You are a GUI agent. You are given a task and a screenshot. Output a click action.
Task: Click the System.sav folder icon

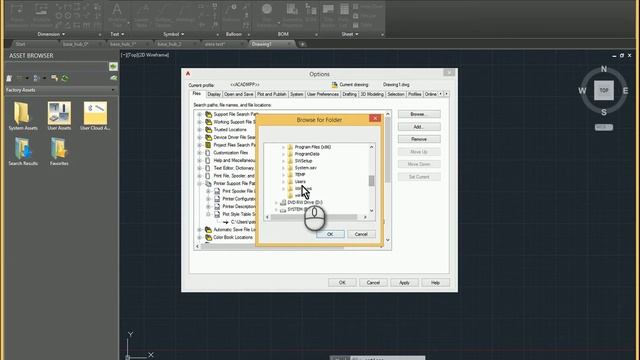(290, 168)
